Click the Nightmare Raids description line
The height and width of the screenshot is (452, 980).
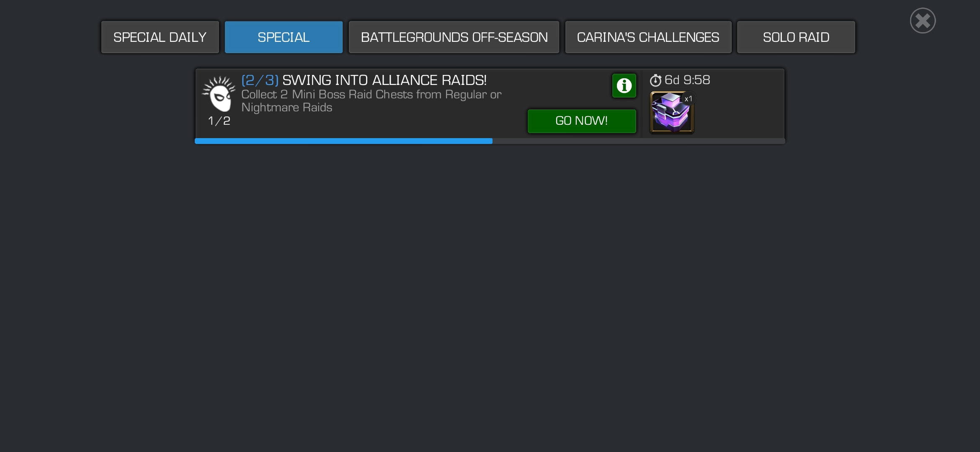[x=286, y=108]
